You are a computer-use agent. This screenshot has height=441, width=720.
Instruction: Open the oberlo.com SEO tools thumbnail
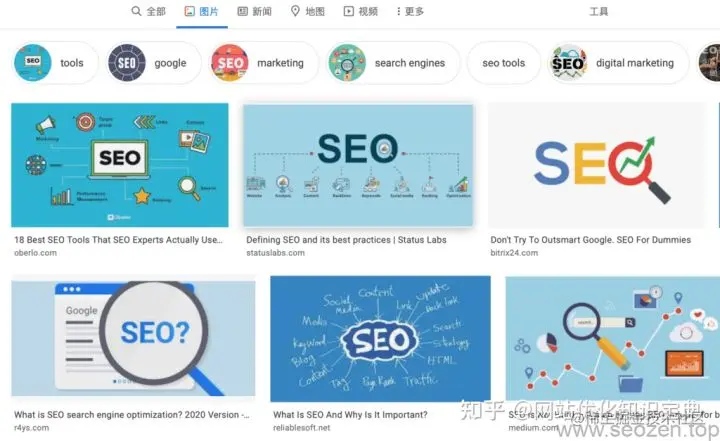click(120, 165)
